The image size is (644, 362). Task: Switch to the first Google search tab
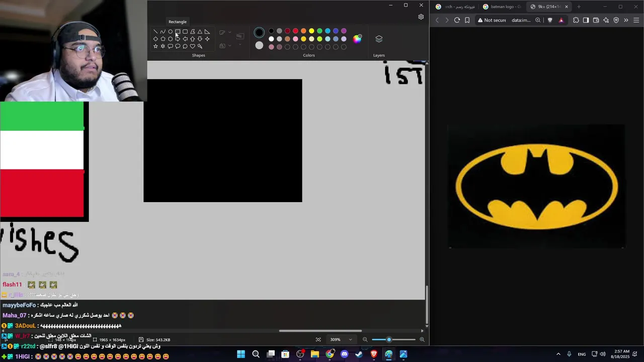pyautogui.click(x=455, y=7)
